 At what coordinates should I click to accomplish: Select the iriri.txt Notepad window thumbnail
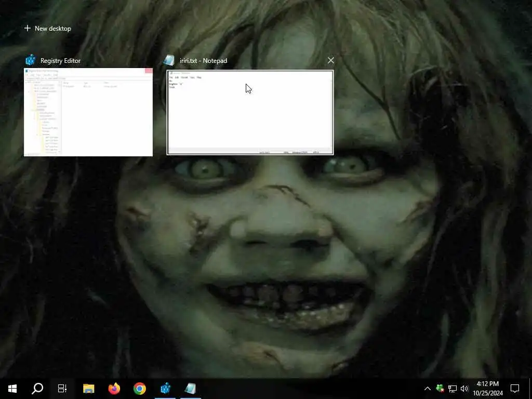[x=250, y=112]
